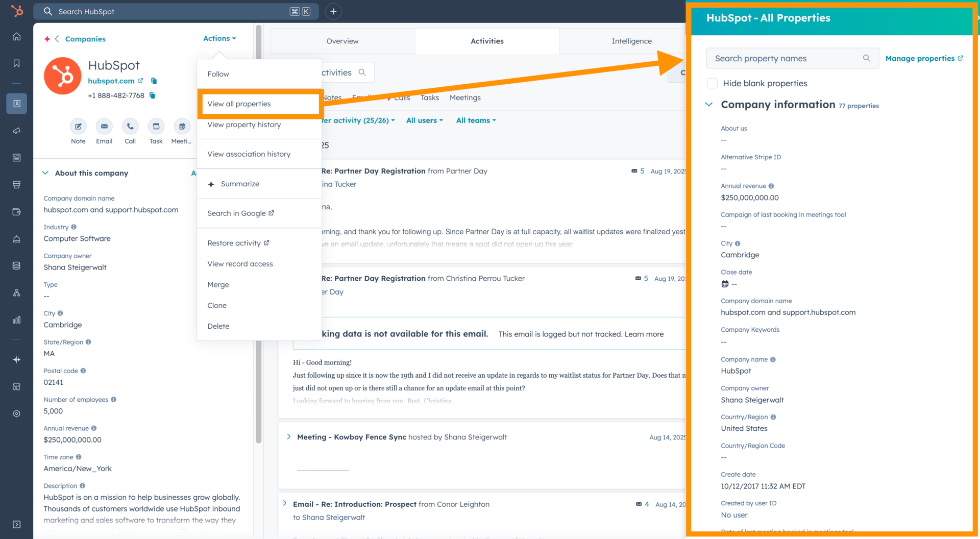The height and width of the screenshot is (539, 980).
Task: Select the Meetings activity filter tab
Action: pyautogui.click(x=465, y=97)
